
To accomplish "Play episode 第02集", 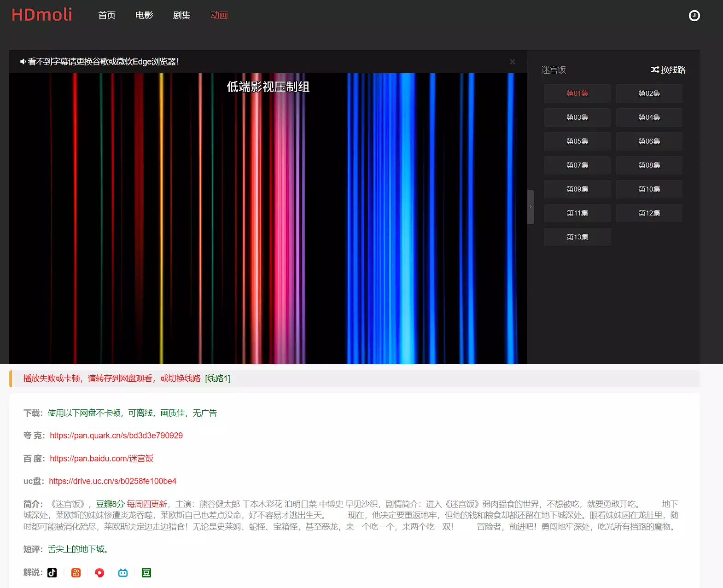I will point(649,93).
